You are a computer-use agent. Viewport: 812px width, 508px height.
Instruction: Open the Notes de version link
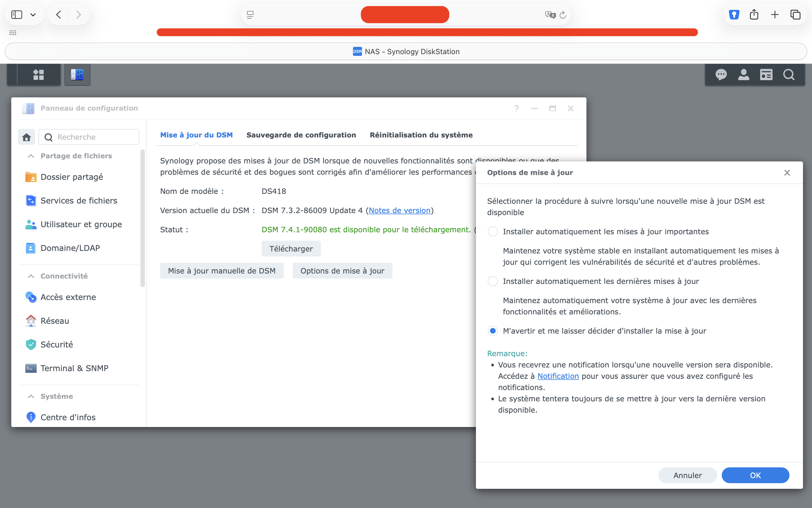[x=399, y=210]
